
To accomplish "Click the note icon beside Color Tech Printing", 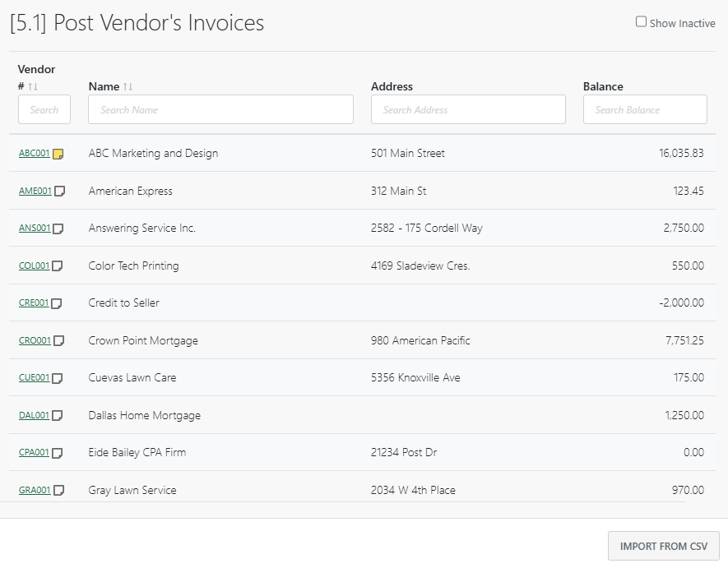I will [57, 266].
